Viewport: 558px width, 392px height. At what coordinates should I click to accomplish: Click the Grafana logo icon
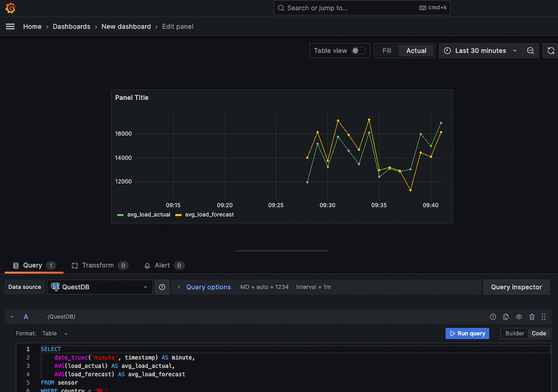pyautogui.click(x=10, y=8)
